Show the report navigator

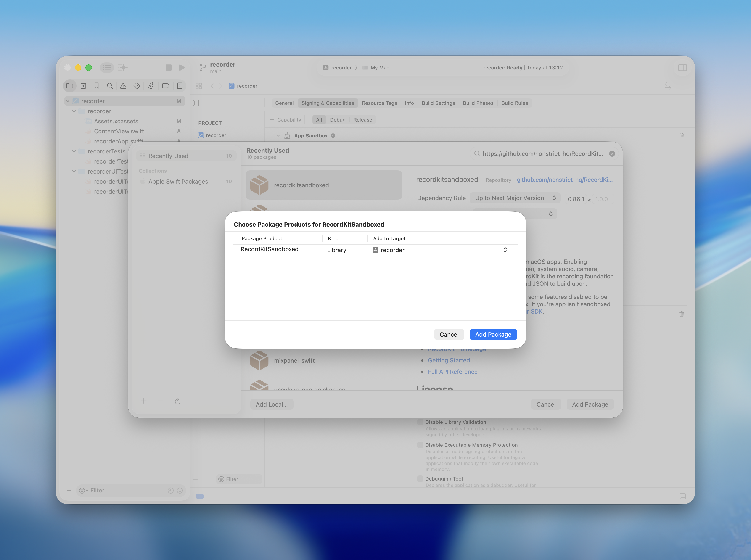click(180, 86)
